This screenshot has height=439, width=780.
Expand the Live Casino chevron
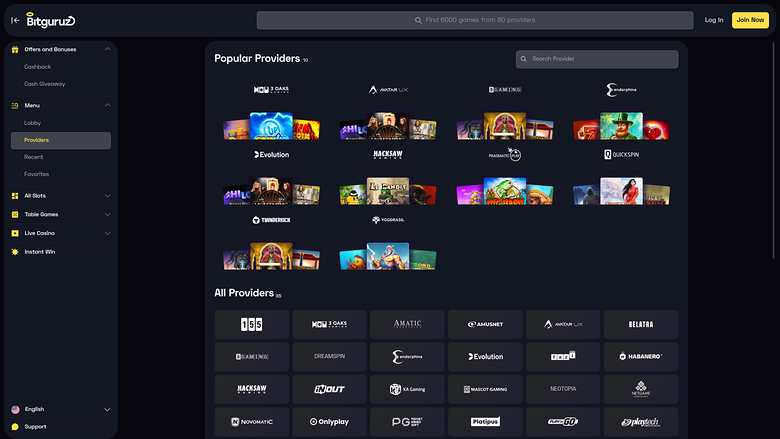[107, 233]
